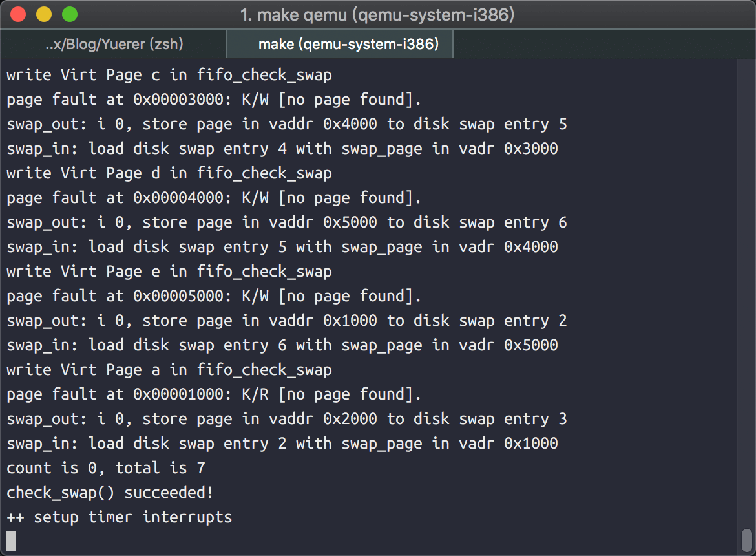
Task: Click the swap_out line ending 'swap entry 6'
Action: (287, 222)
